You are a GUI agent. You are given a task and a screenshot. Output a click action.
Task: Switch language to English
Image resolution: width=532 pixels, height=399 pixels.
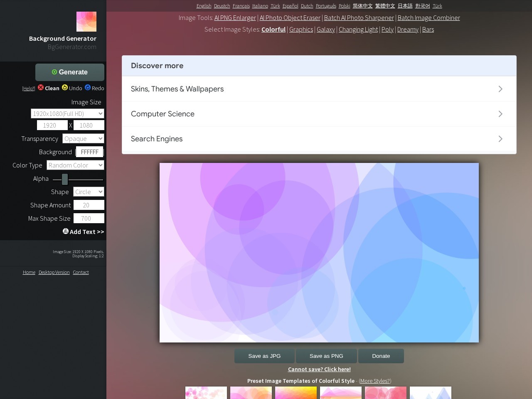coord(204,6)
